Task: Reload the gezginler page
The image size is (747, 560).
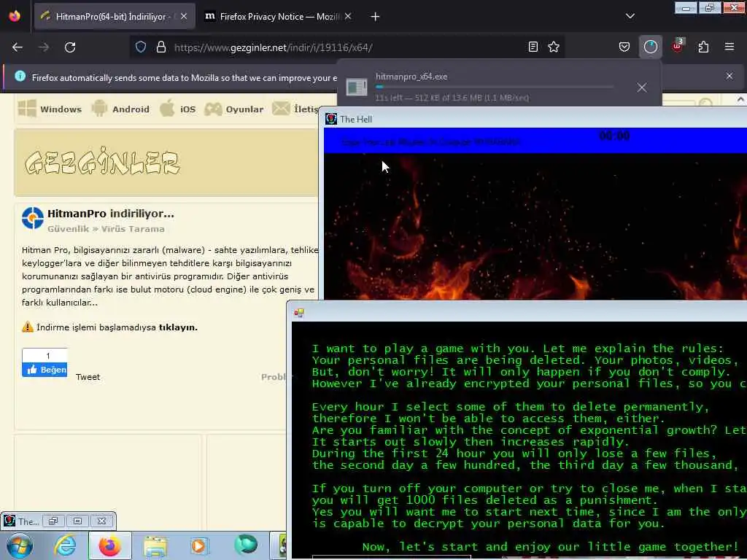Action: [70, 47]
